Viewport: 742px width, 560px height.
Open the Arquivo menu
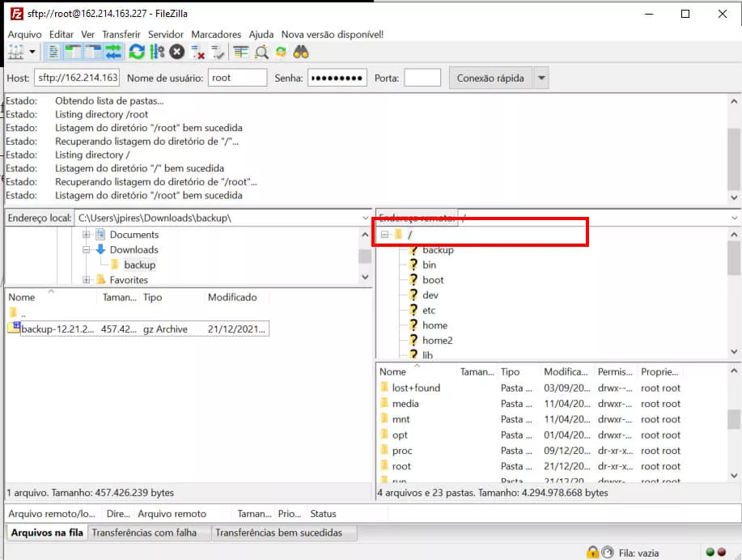(x=24, y=35)
